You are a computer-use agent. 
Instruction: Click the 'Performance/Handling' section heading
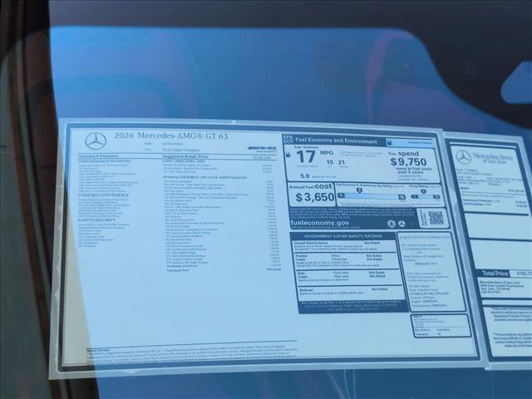pyautogui.click(x=105, y=161)
